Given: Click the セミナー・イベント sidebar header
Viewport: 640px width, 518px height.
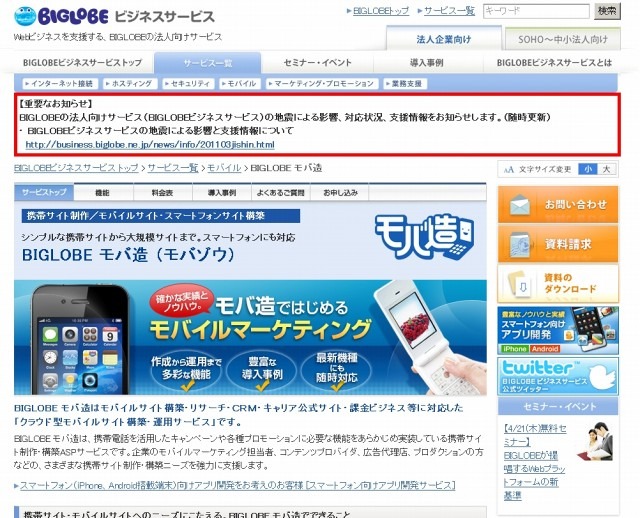Looking at the screenshot, I should click(x=558, y=407).
